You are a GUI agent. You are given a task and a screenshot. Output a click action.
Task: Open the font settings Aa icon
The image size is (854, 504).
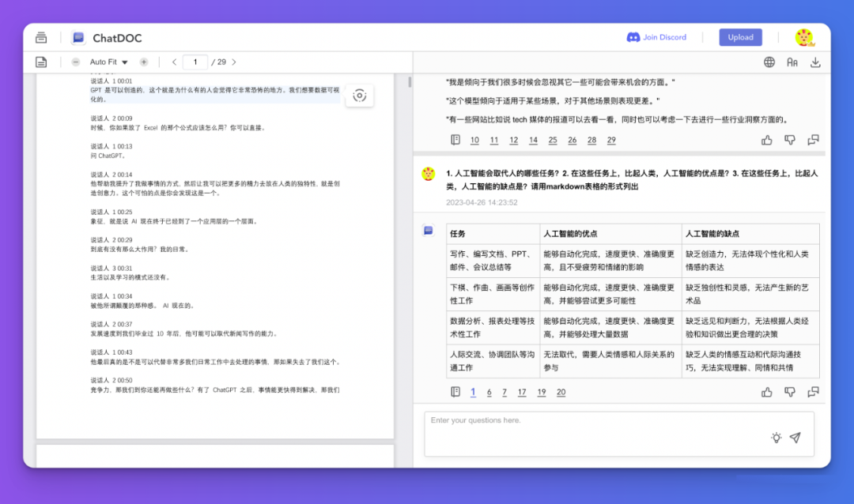pyautogui.click(x=792, y=62)
